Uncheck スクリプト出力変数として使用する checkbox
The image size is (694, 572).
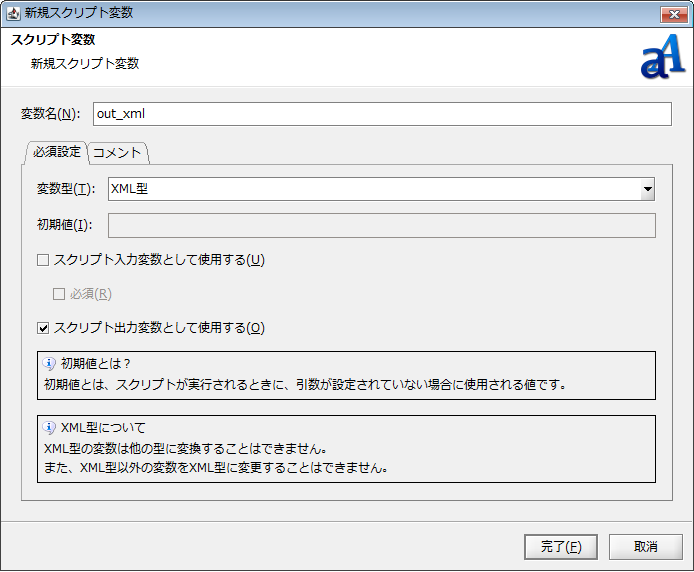[x=43, y=328]
